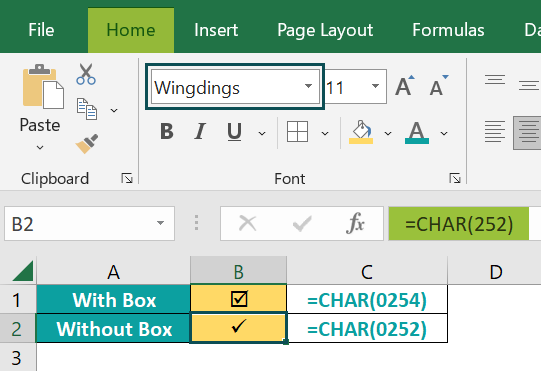Open the Wingdings font name dropdown
Screen dimensions: 541x371
[x=308, y=86]
